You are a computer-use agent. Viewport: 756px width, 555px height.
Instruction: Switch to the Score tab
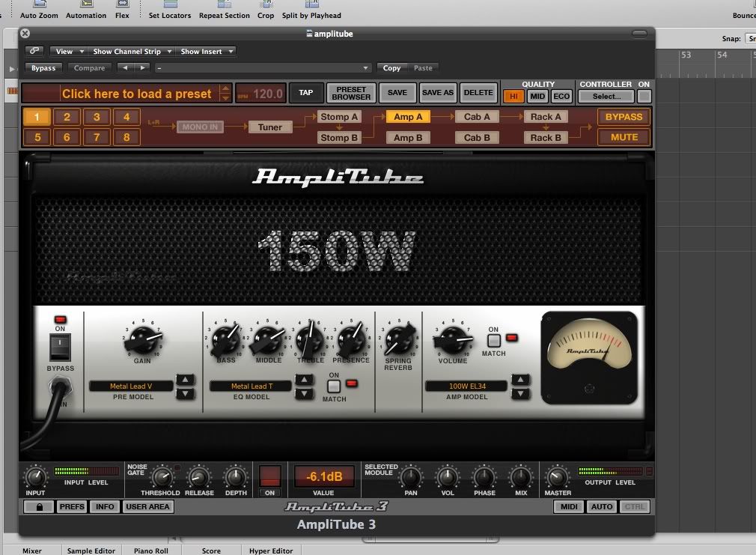coord(211,551)
